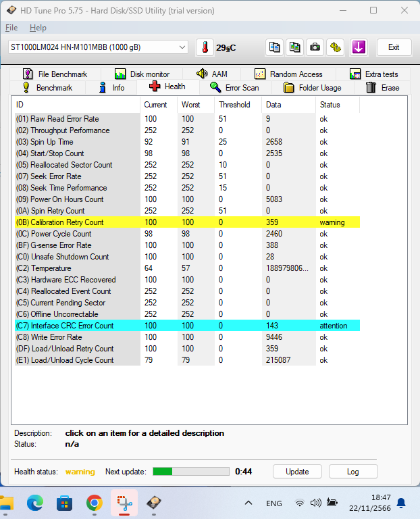
Task: Select the (02) Throughput Performance row
Action: (x=187, y=130)
